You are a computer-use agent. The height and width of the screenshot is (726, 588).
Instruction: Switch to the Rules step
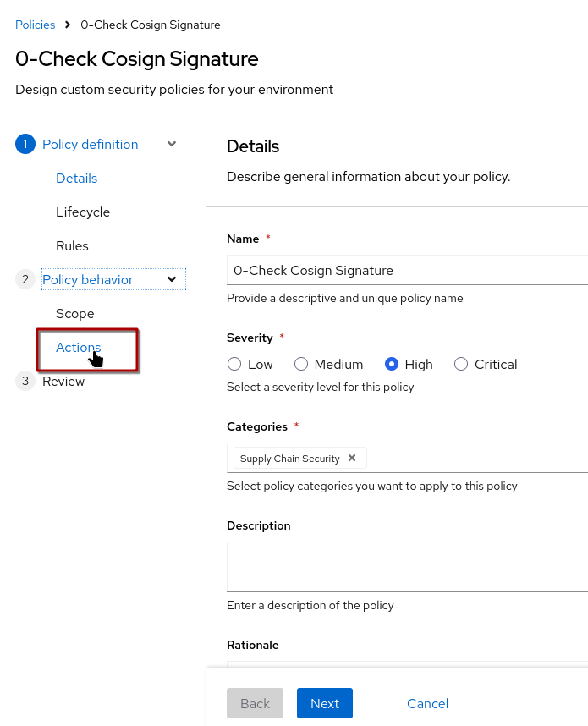point(72,245)
